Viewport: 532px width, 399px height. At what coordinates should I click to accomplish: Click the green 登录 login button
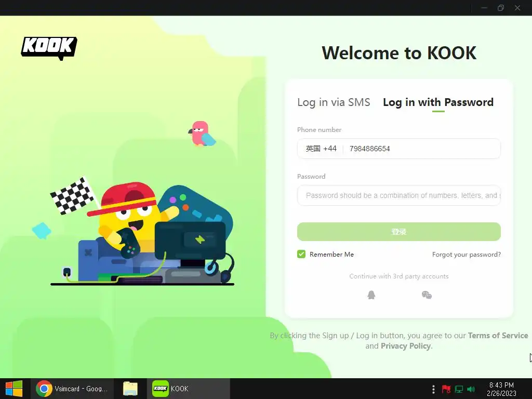pyautogui.click(x=399, y=232)
